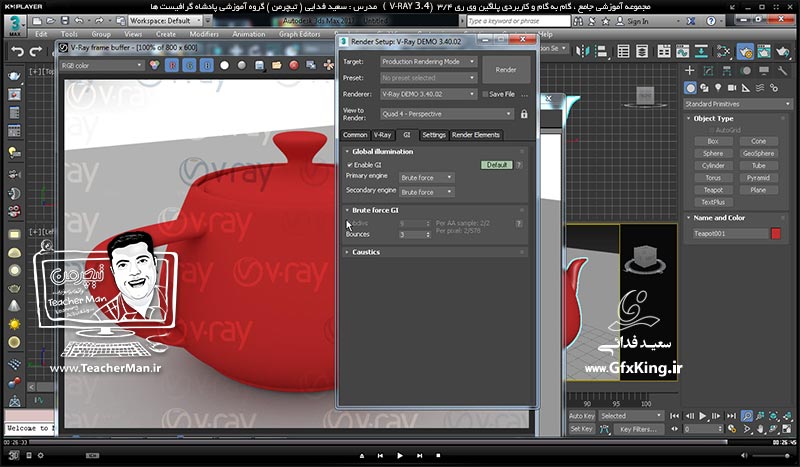Open the Edit menu

click(41, 34)
